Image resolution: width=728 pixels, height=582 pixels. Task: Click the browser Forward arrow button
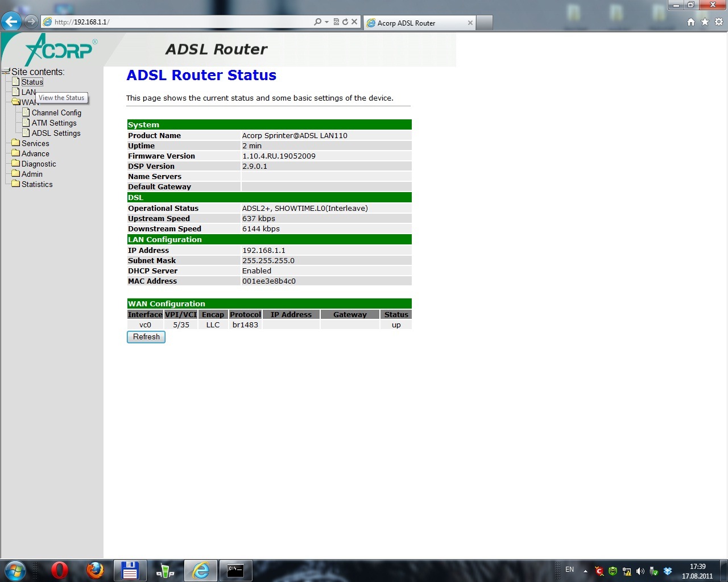coord(31,22)
